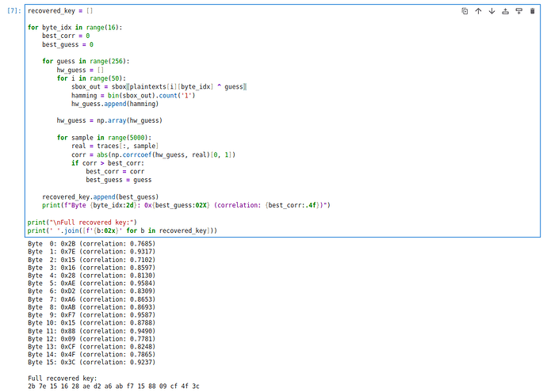Click the 'real = traces[:, sample]' line
Viewport: 547px width, 392px height.
click(x=115, y=146)
